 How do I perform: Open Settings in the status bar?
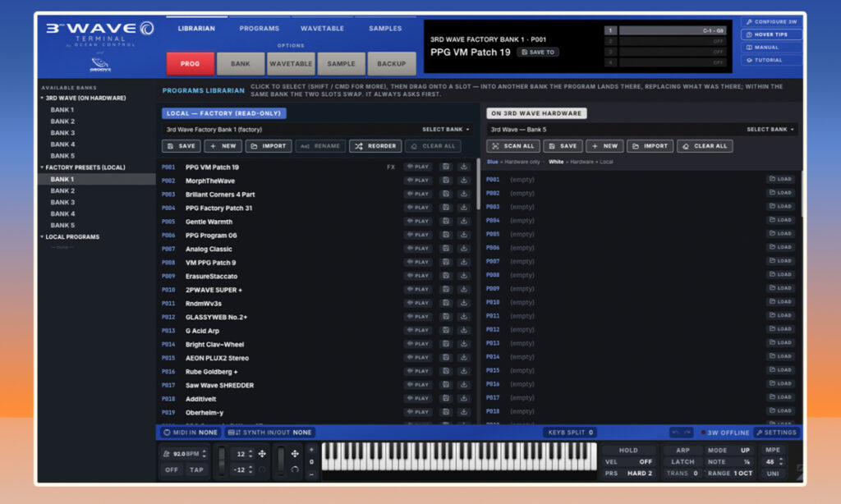coord(777,433)
